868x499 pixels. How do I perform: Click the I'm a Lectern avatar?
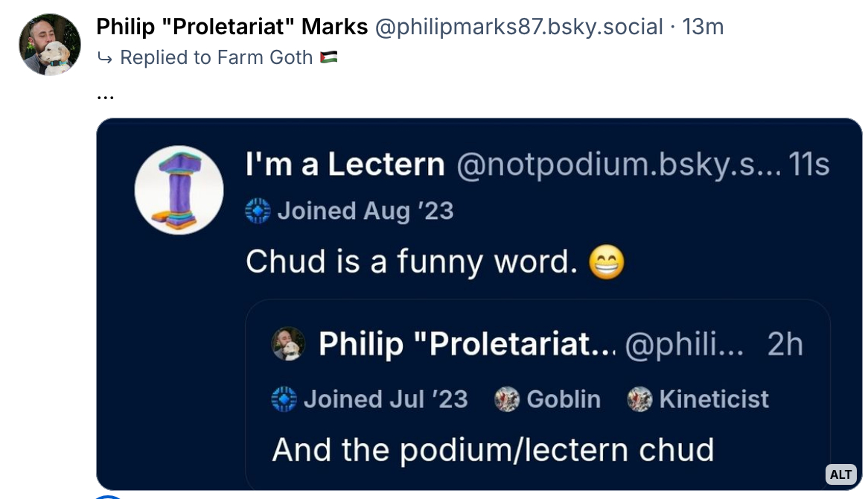[x=179, y=190]
